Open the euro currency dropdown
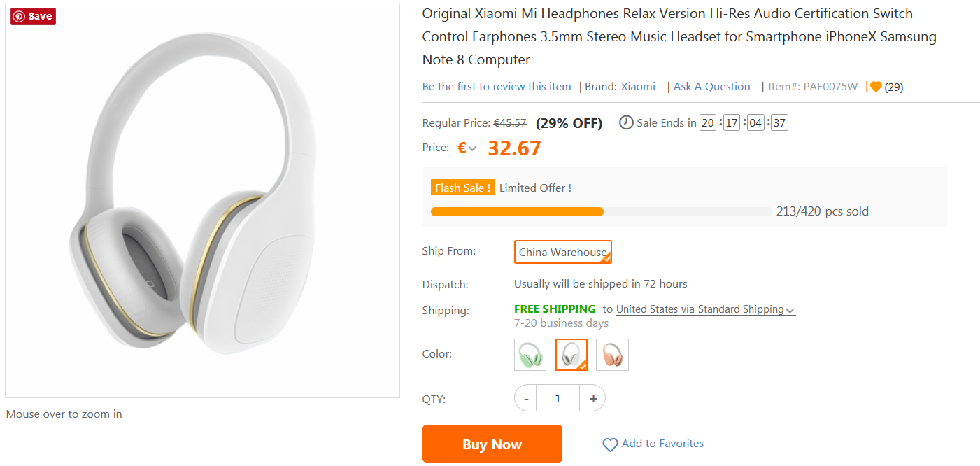The image size is (980, 466). [x=467, y=148]
